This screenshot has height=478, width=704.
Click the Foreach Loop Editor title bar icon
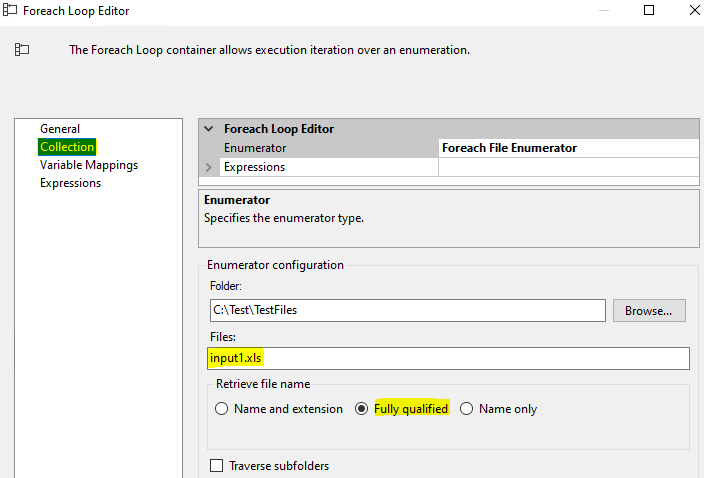tap(10, 11)
